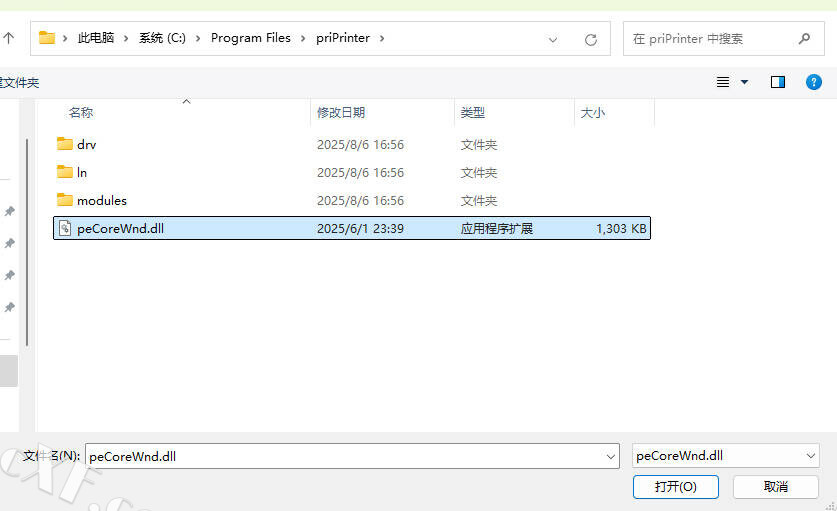Sort by 类型 column header
Image resolution: width=837 pixels, height=511 pixels.
[473, 113]
